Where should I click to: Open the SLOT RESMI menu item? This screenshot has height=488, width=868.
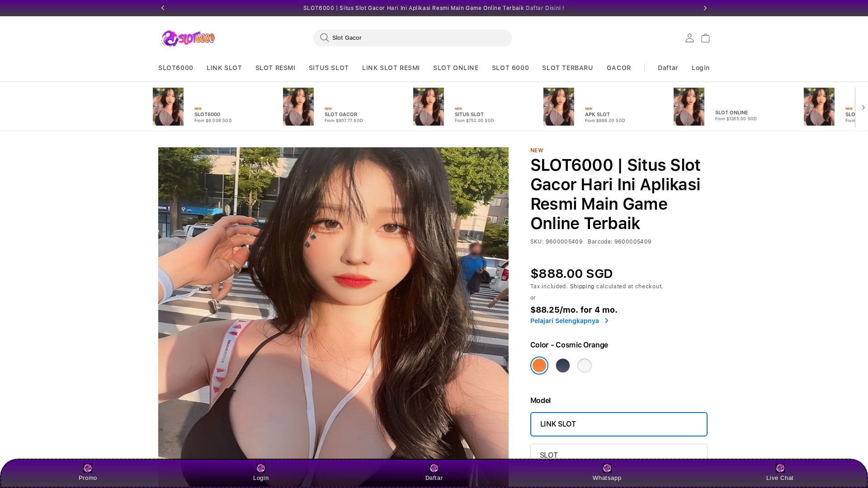click(x=275, y=68)
